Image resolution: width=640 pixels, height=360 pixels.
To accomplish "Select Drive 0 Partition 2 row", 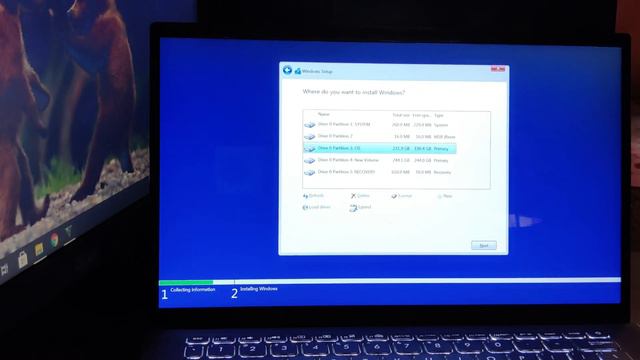I will point(380,136).
